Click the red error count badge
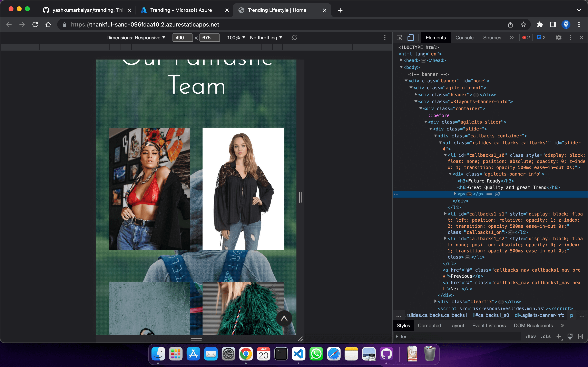The image size is (588, 367). 526,38
